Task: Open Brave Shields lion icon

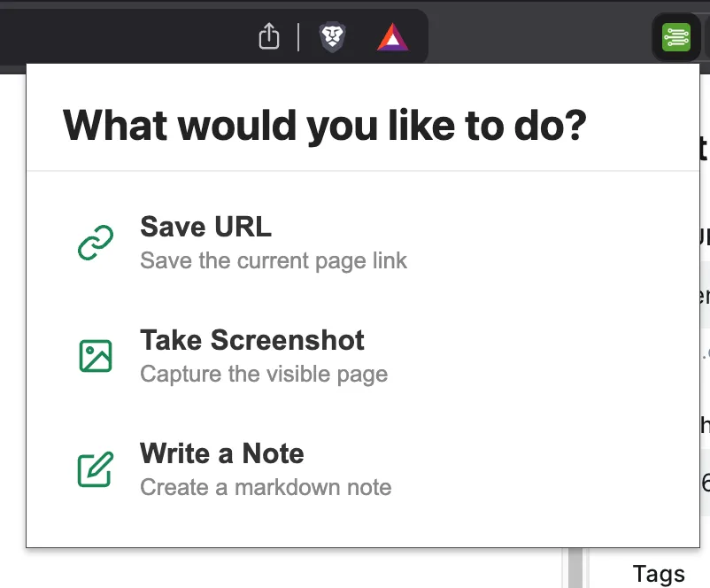Action: [332, 37]
